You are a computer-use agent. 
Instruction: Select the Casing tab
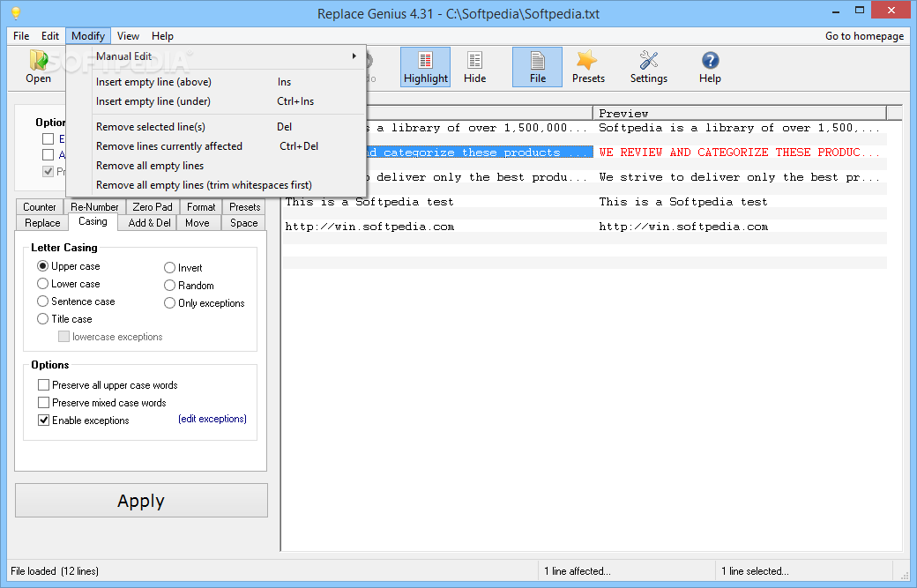(93, 221)
